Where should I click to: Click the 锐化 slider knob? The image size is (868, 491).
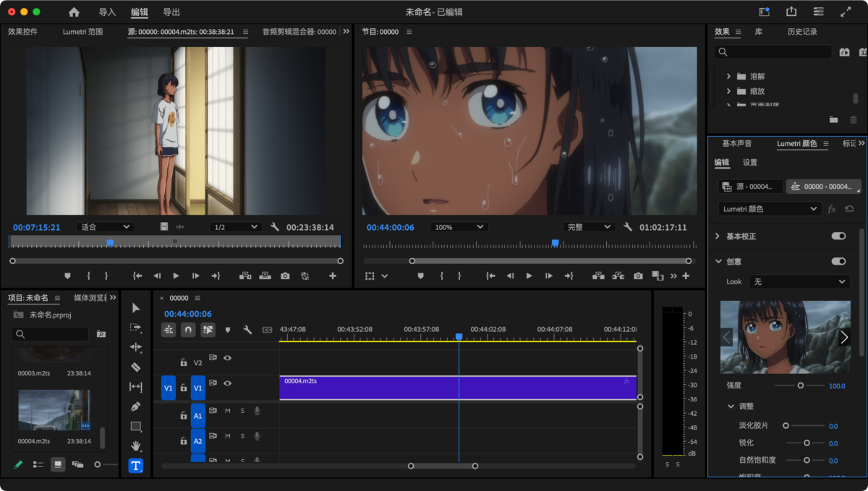click(807, 443)
